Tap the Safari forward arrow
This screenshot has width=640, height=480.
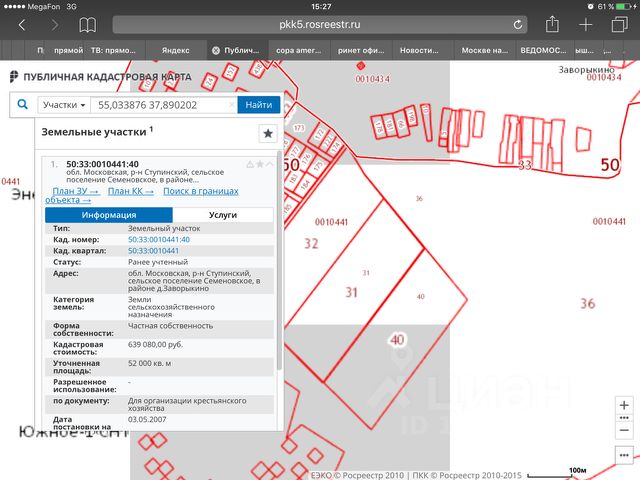pyautogui.click(x=54, y=25)
